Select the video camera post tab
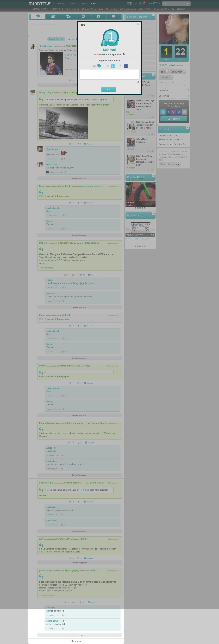 (x=68, y=16)
